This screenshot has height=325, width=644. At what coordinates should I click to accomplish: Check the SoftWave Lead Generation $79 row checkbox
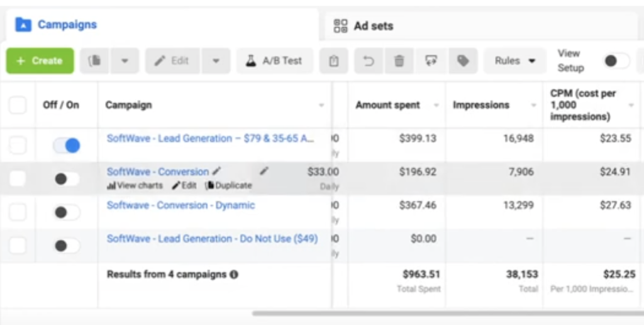pos(18,145)
